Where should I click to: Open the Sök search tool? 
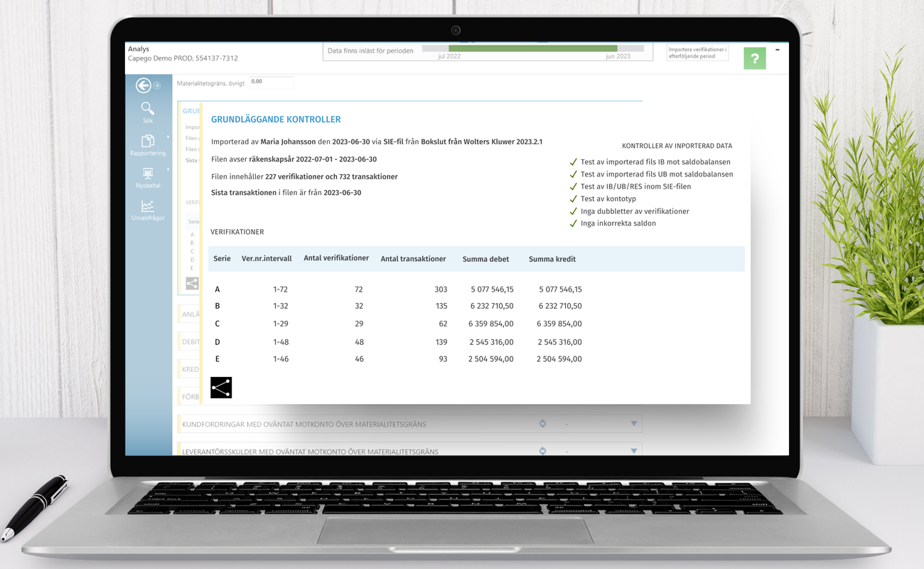click(147, 112)
